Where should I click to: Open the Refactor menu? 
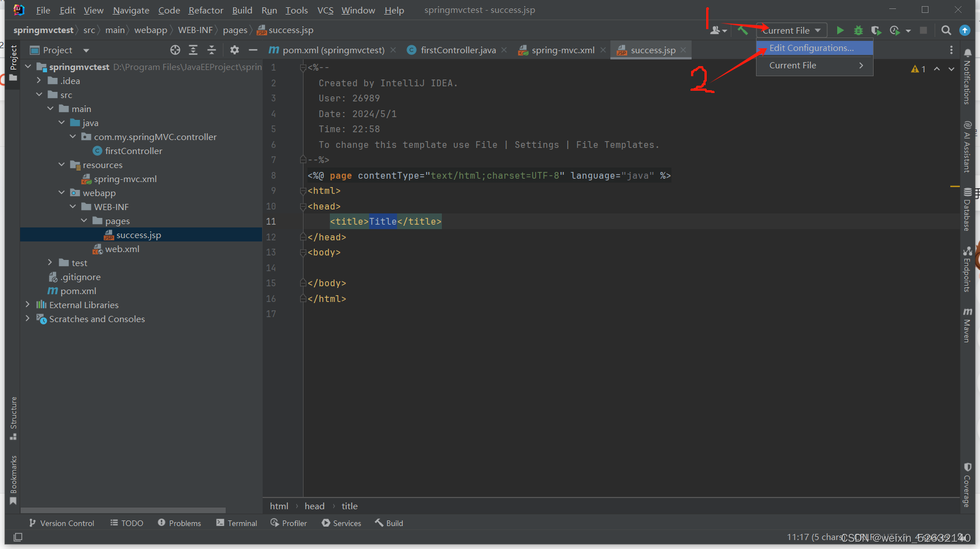206,10
